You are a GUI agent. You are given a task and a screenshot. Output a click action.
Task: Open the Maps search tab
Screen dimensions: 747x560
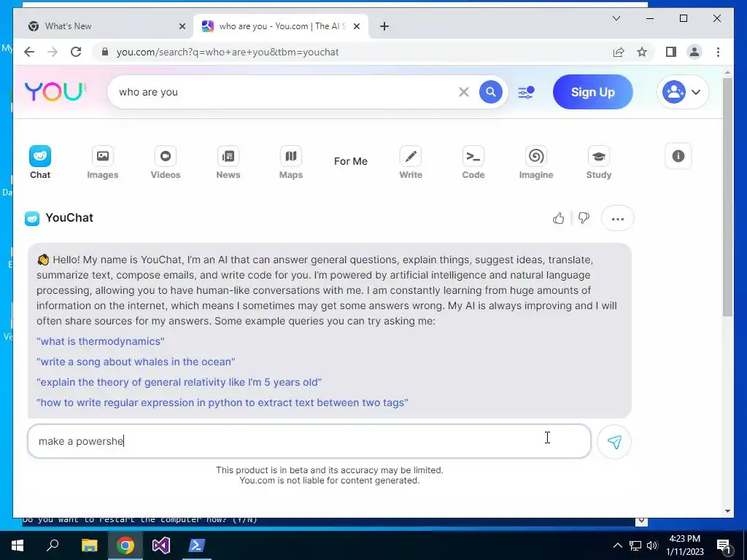(290, 162)
